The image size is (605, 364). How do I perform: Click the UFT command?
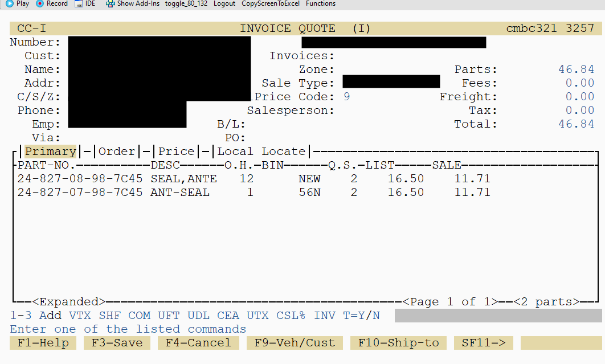pyautogui.click(x=169, y=316)
